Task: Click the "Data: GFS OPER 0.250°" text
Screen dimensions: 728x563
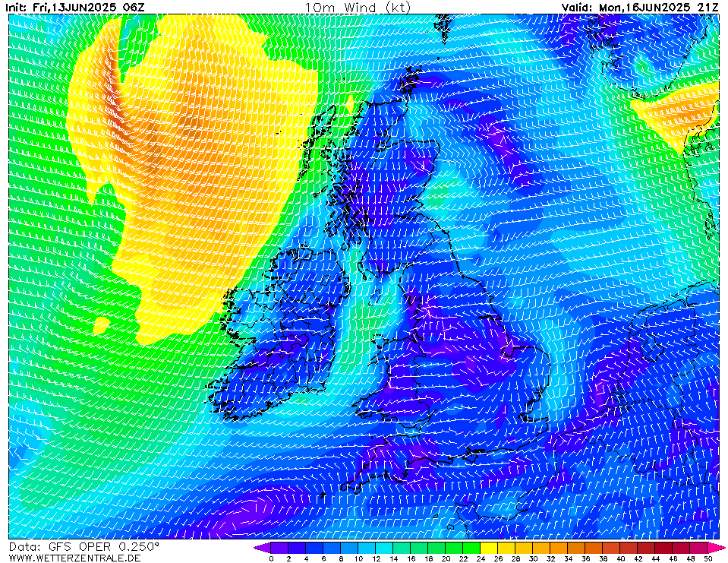Action: coord(84,547)
